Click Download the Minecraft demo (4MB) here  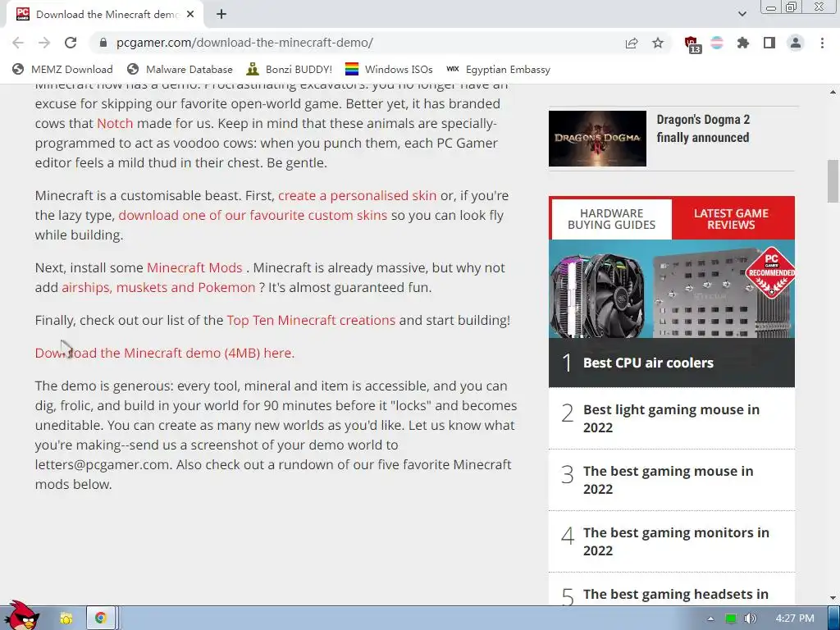point(165,353)
